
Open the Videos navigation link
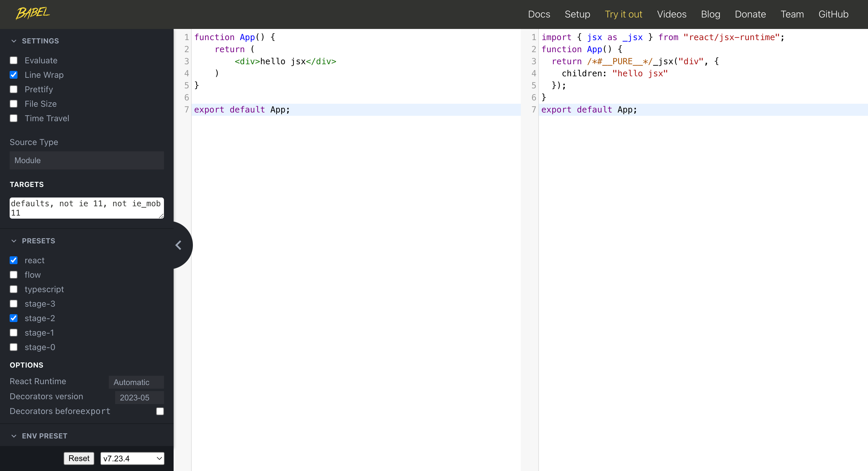[671, 14]
